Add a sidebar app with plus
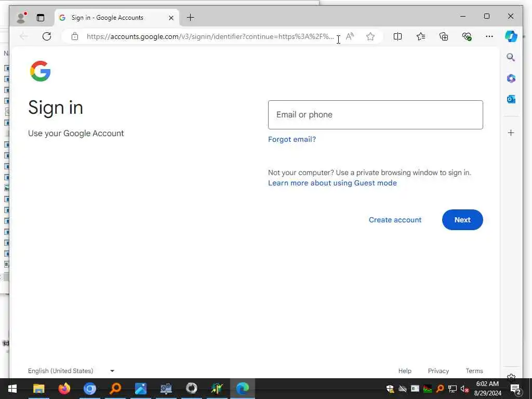Image resolution: width=532 pixels, height=399 pixels. tap(511, 132)
